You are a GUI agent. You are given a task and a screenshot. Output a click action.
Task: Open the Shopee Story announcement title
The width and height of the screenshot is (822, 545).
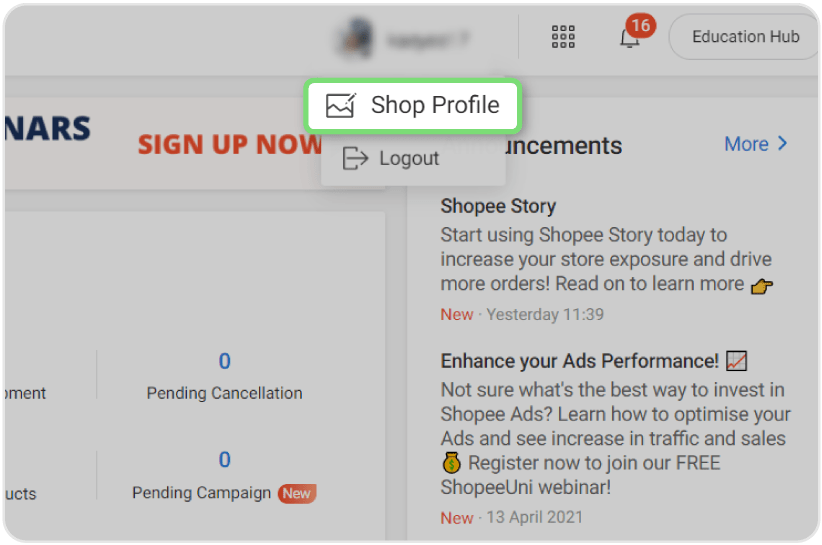[498, 206]
